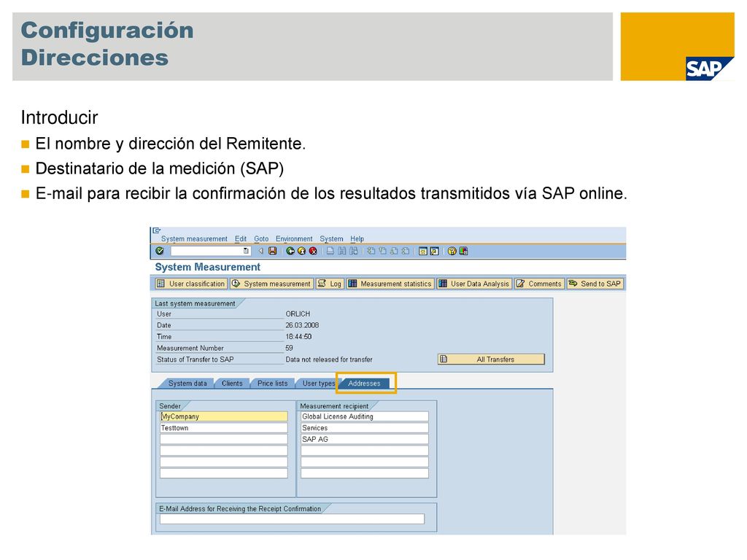Select the Addresses tab
The height and width of the screenshot is (560, 747).
[x=365, y=384]
